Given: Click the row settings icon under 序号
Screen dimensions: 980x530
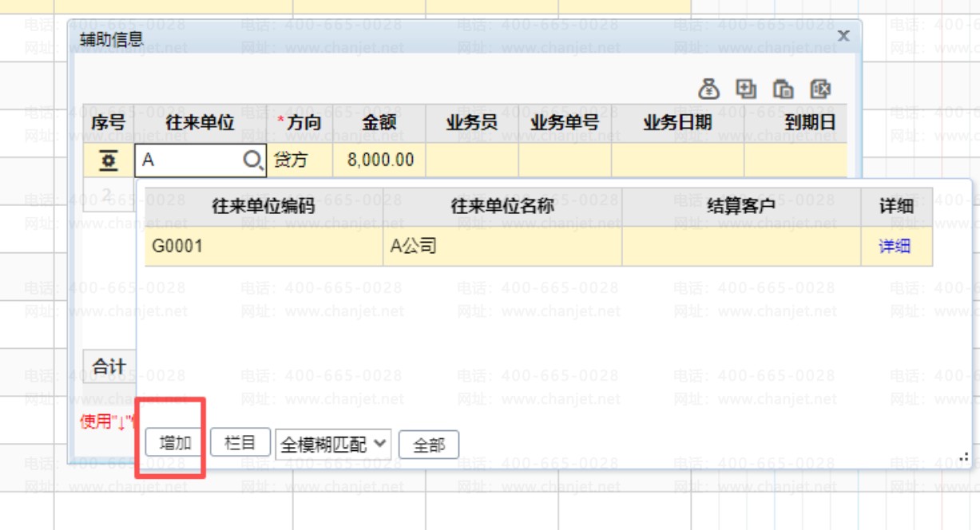Looking at the screenshot, I should click(x=109, y=160).
